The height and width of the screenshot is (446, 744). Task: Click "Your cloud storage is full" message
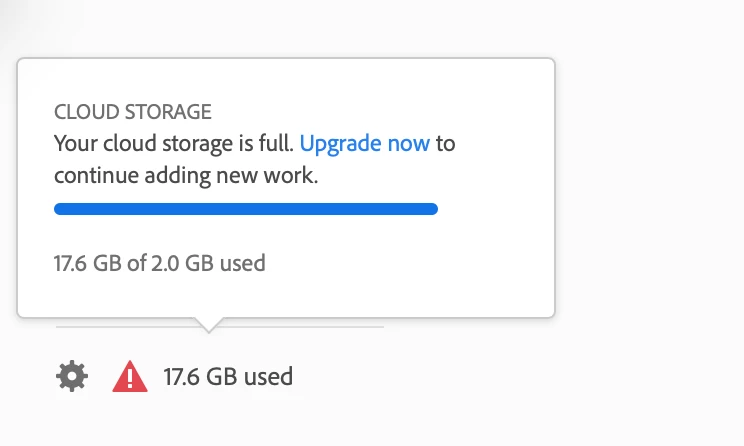[174, 143]
